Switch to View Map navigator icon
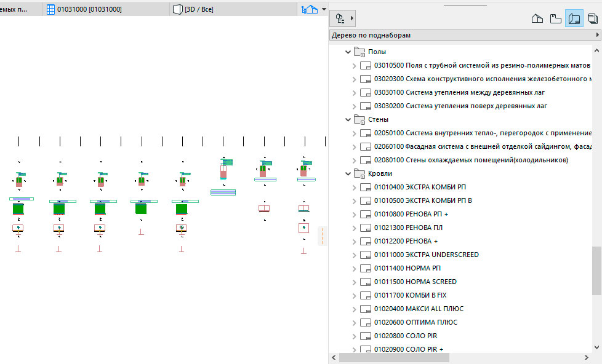The image size is (602, 364). pos(556,18)
